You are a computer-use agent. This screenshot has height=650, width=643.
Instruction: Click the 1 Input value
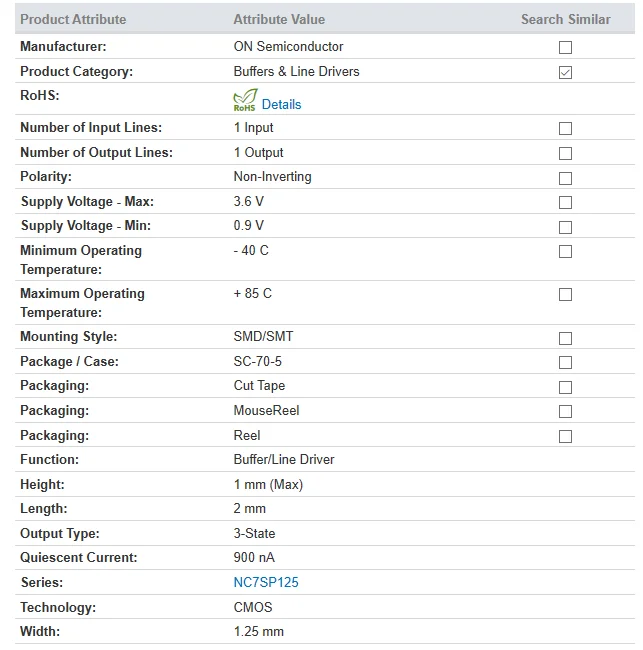253,128
